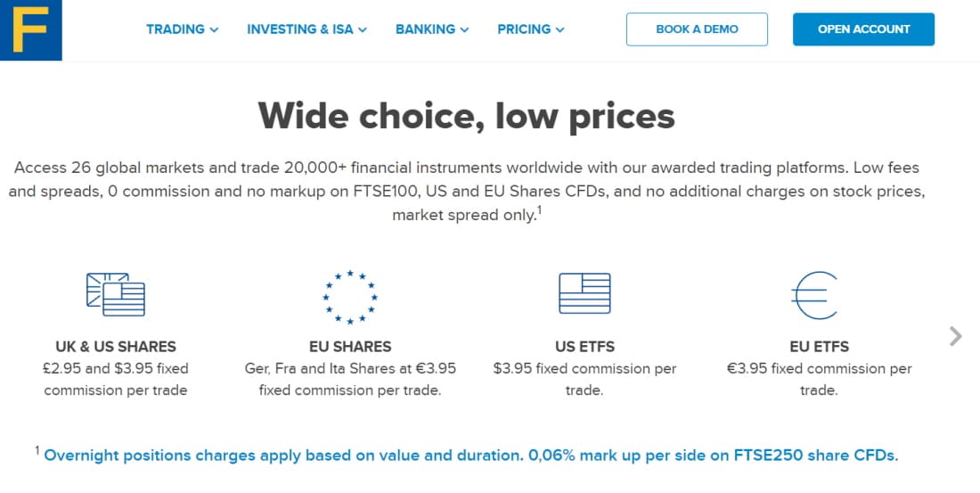
Task: Open the Investing & ISA dropdown
Action: click(306, 29)
